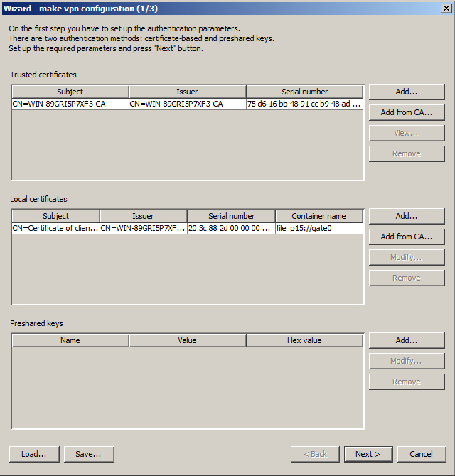455x476 pixels.
Task: Click Remove button beside Preshared keys table
Action: tap(407, 382)
